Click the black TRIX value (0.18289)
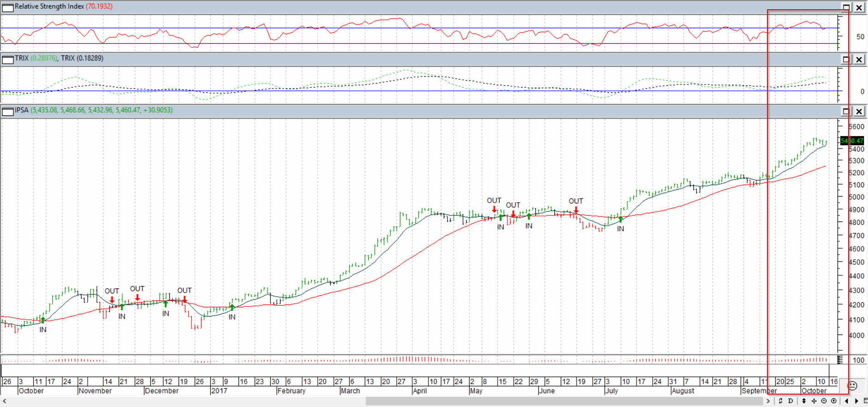The height and width of the screenshot is (407, 868). click(x=90, y=58)
